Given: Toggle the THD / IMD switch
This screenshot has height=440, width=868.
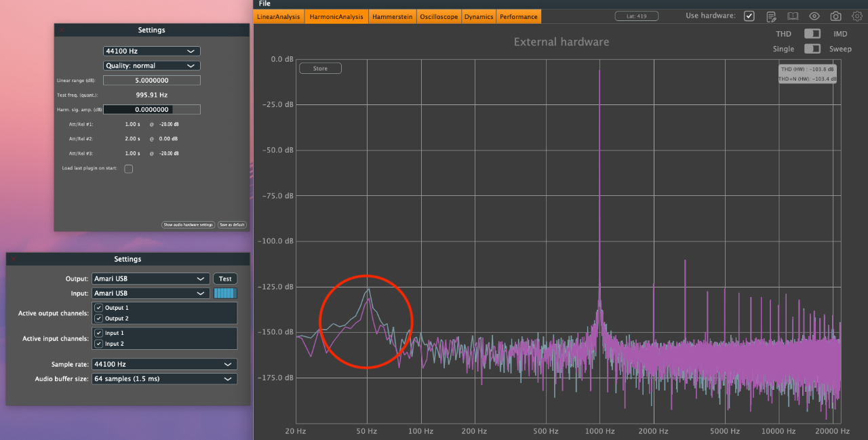Looking at the screenshot, I should [x=812, y=34].
